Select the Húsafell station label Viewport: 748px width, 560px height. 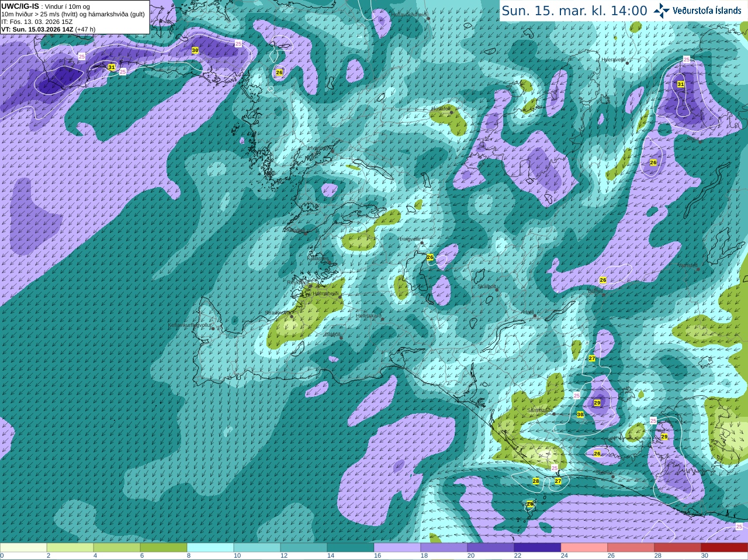[441, 109]
